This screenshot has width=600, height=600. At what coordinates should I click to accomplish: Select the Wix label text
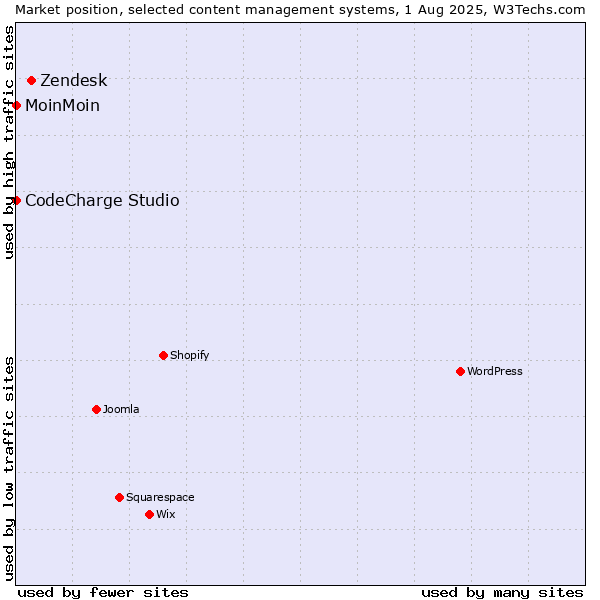click(166, 514)
